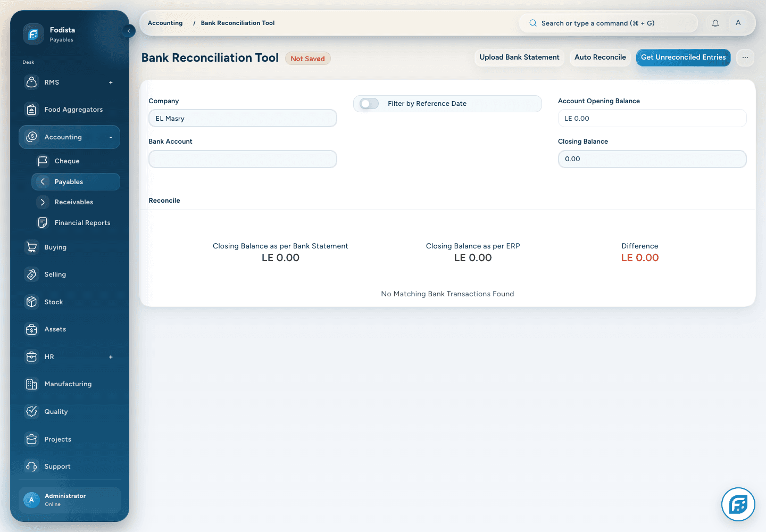766x532 pixels.
Task: Click the Buying cart icon
Action: tap(32, 247)
